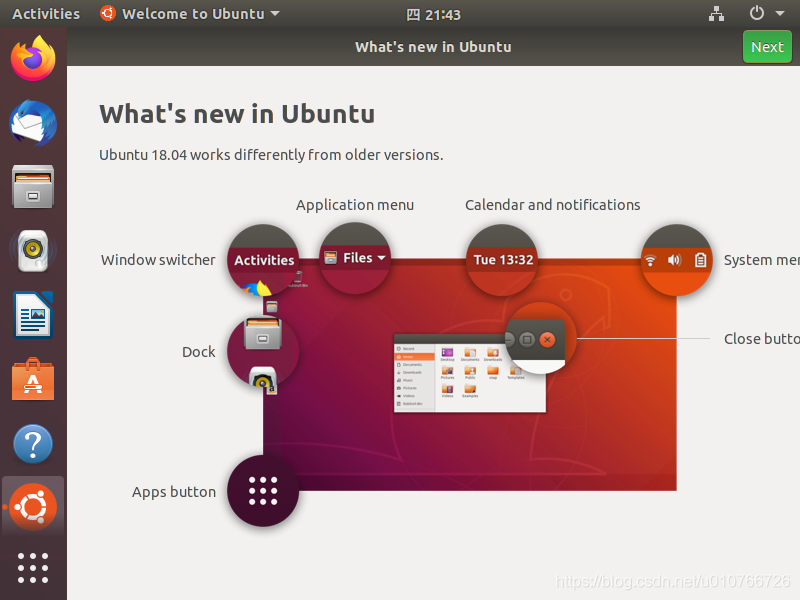Launch Thunderbird mail from the dock

click(33, 123)
